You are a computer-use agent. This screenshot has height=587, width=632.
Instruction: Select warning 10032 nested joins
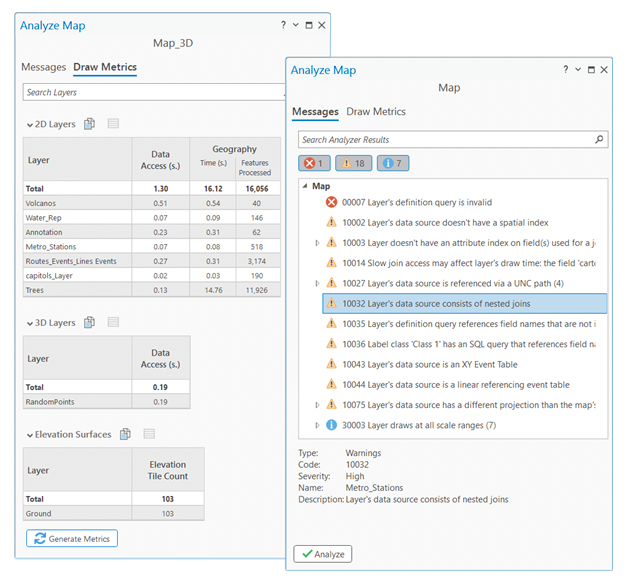(464, 304)
